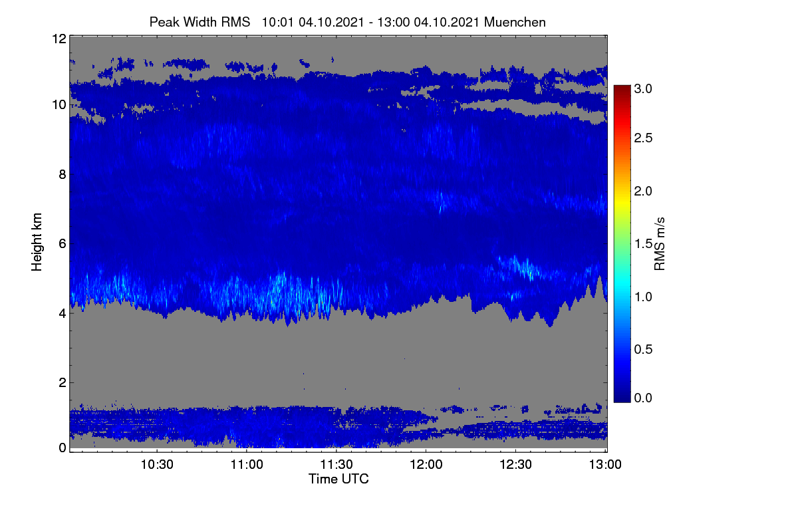Click the height axis label 6
798x532 pixels.
(62, 243)
